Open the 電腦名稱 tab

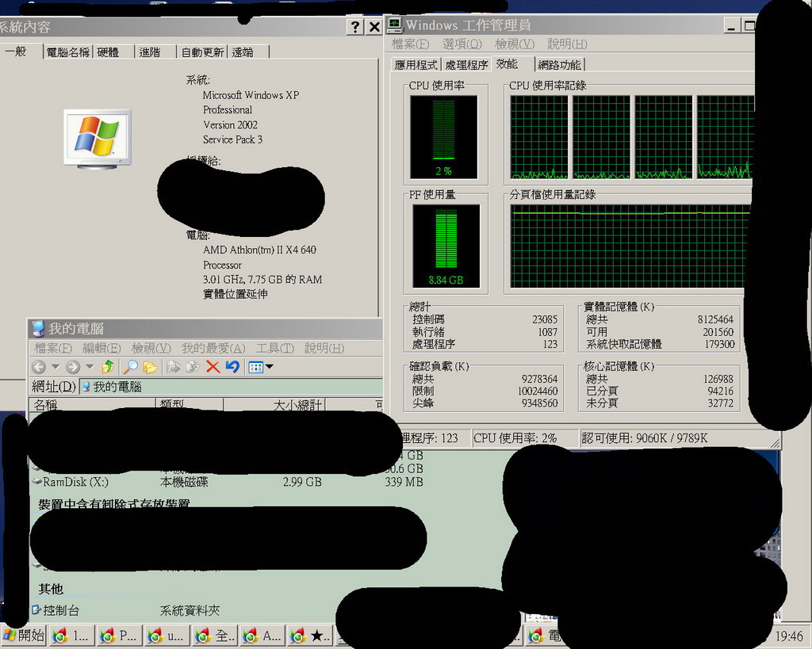(68, 52)
